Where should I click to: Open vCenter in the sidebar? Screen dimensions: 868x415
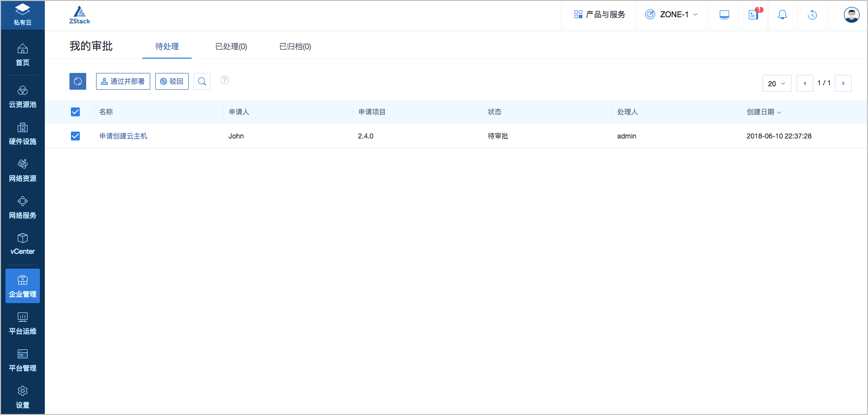click(23, 244)
